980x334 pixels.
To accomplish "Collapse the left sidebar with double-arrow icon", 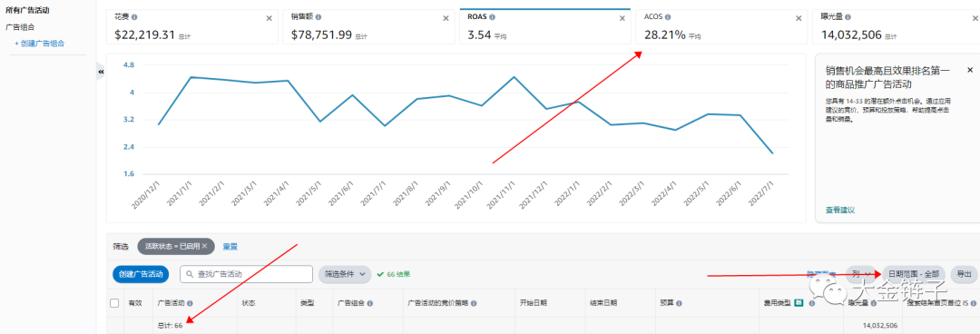I will coord(102,72).
